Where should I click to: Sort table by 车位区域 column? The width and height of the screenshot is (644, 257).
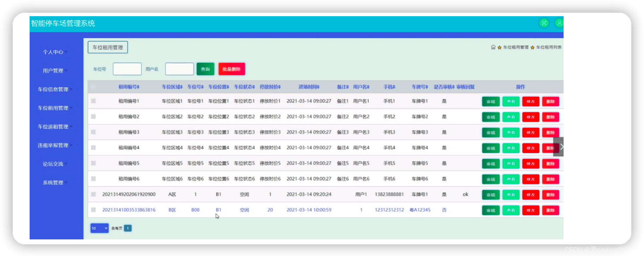point(172,87)
